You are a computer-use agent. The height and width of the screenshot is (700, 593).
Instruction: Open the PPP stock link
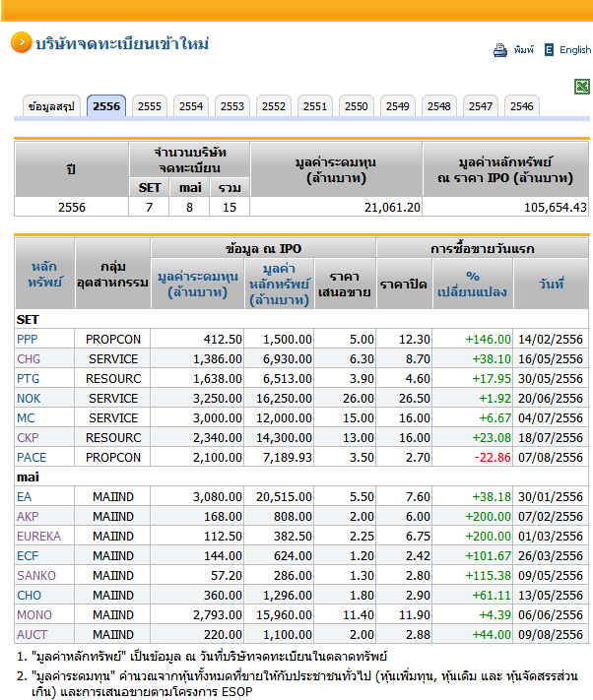click(28, 339)
